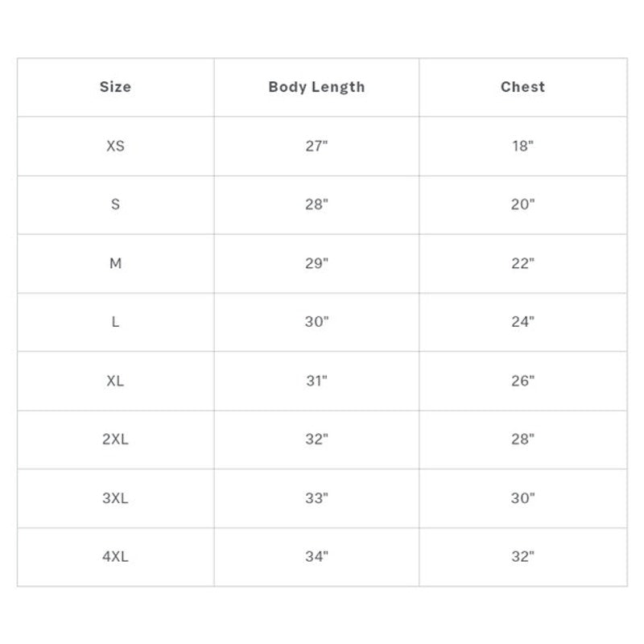Select the Body Length column header
The width and height of the screenshot is (644, 644).
[316, 87]
